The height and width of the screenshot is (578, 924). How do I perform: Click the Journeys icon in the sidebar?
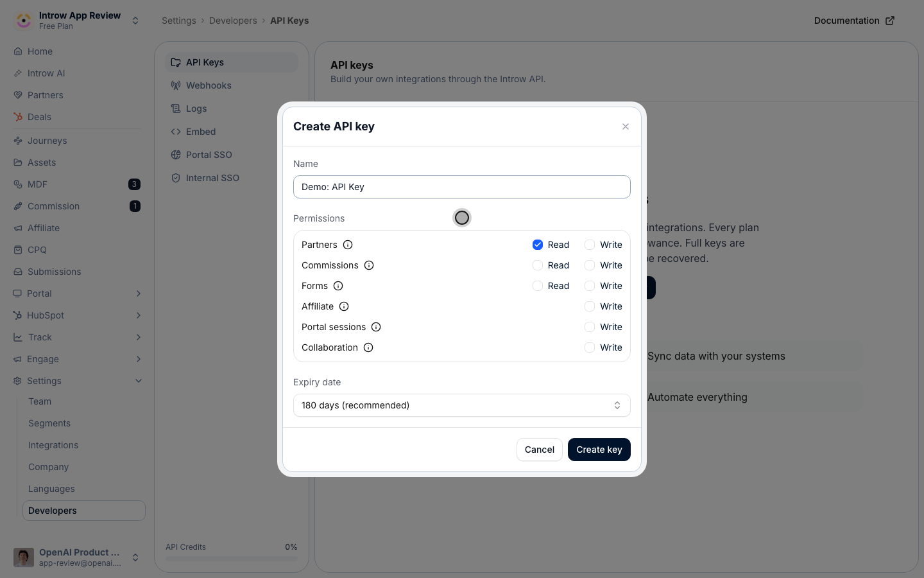tap(18, 141)
